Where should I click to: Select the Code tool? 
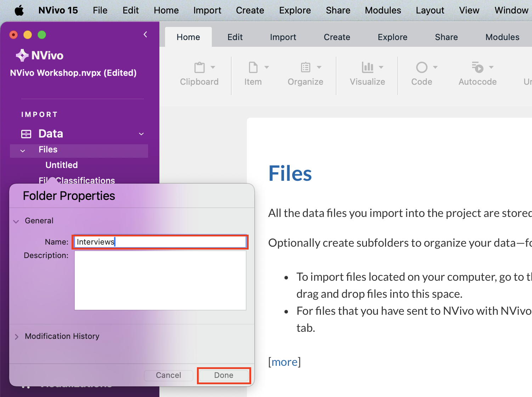(x=421, y=73)
